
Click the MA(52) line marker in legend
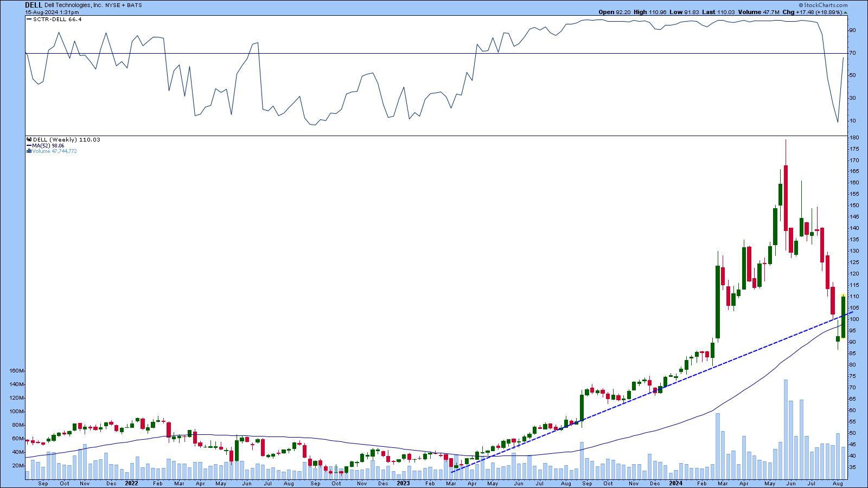tap(28, 145)
